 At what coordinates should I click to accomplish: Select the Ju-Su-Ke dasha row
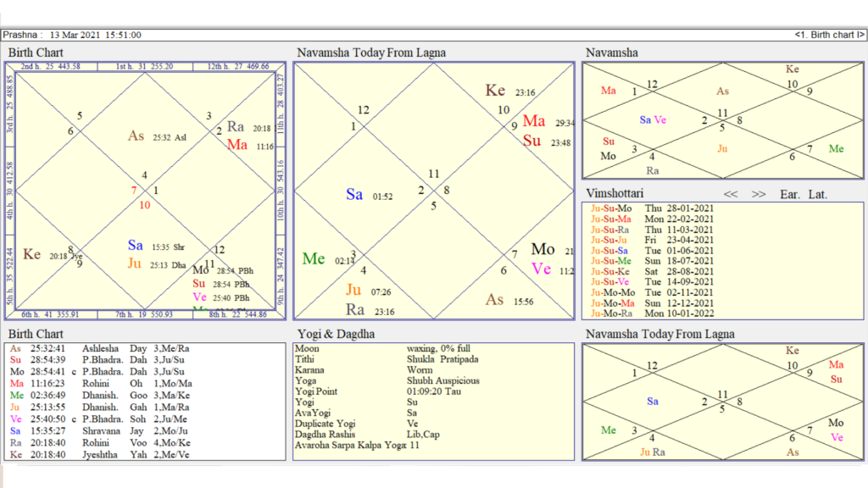coord(652,272)
